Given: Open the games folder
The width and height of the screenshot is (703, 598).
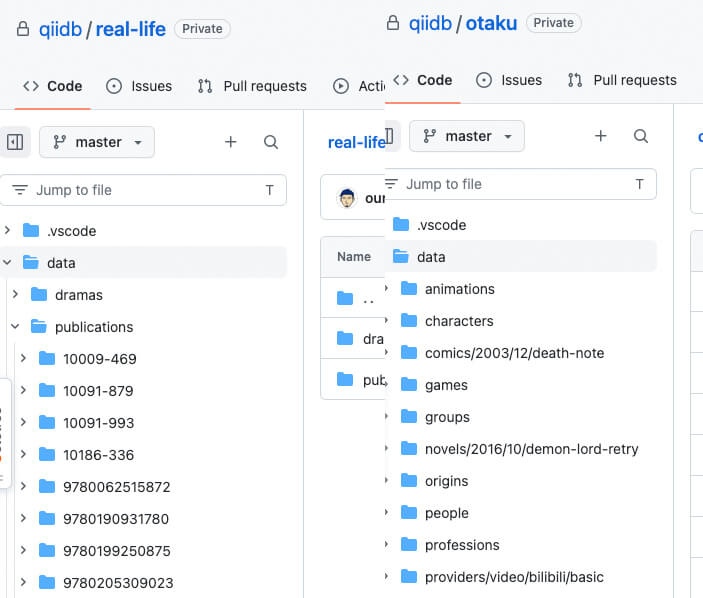Looking at the screenshot, I should (446, 385).
